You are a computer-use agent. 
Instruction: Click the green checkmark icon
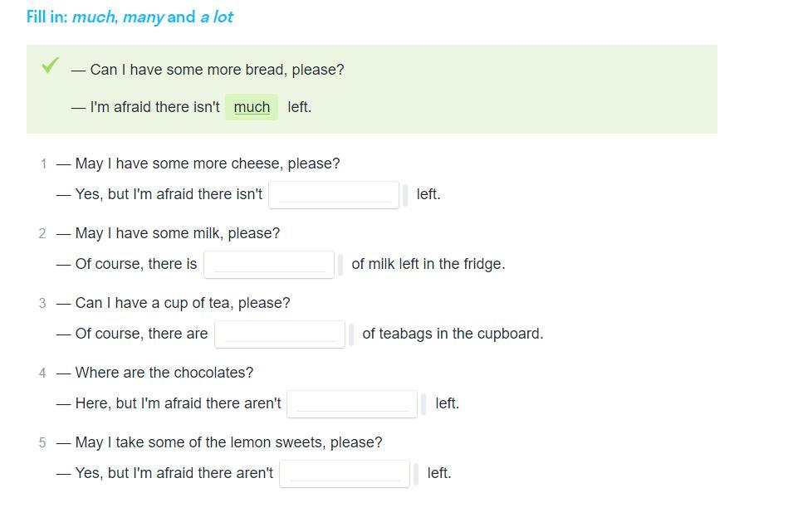50,65
